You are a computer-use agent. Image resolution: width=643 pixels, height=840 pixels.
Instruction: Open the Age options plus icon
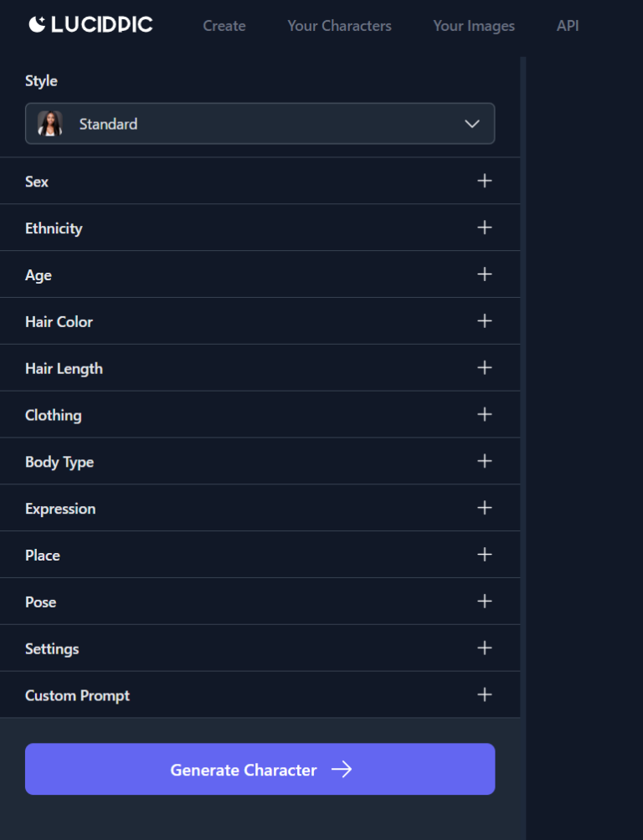coord(484,274)
